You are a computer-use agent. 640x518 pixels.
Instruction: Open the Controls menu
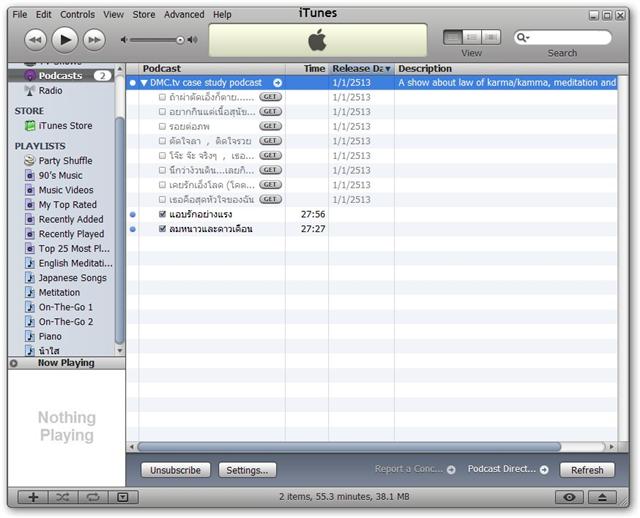click(x=77, y=15)
